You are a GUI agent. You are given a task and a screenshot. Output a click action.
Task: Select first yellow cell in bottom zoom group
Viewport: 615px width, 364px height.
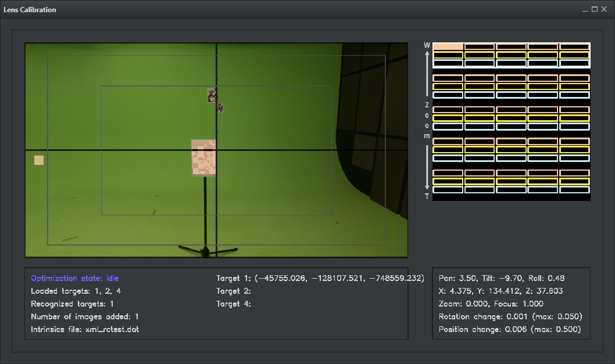pos(448,181)
